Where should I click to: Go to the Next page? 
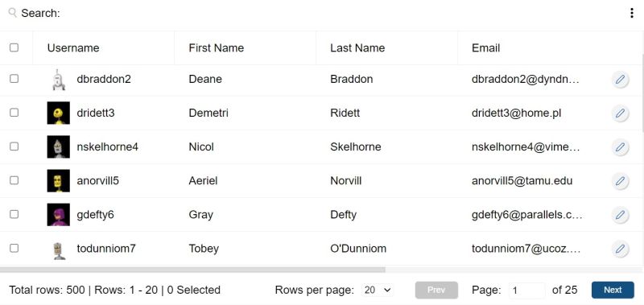tap(613, 290)
